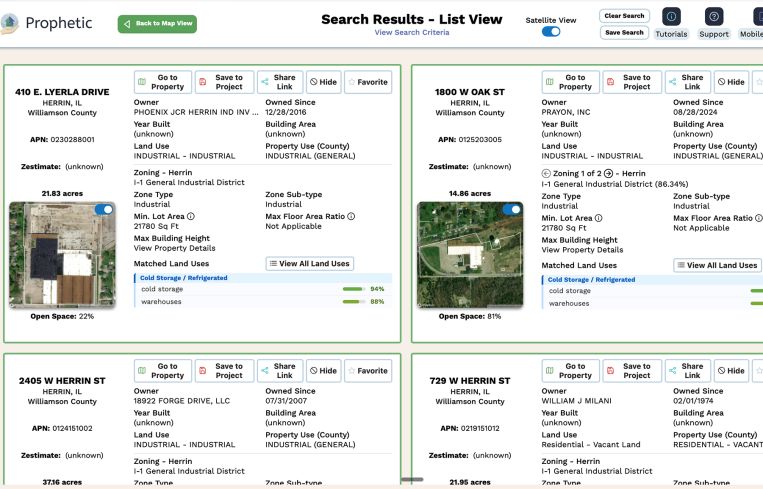
Task: Go to Property for 410 E. Lyerla Drive
Action: 163,82
